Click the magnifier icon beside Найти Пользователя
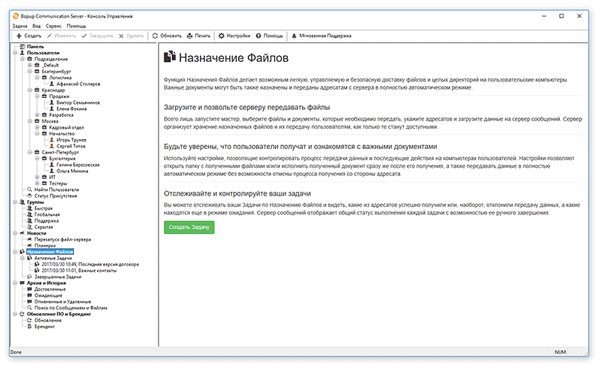The width and height of the screenshot is (600, 367). [29, 189]
